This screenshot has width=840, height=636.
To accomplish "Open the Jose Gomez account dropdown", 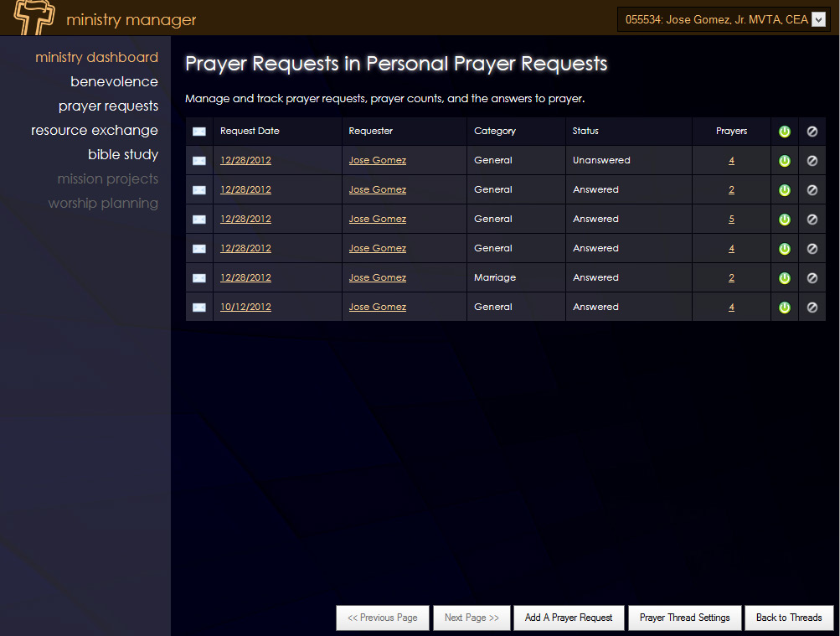I will [817, 19].
